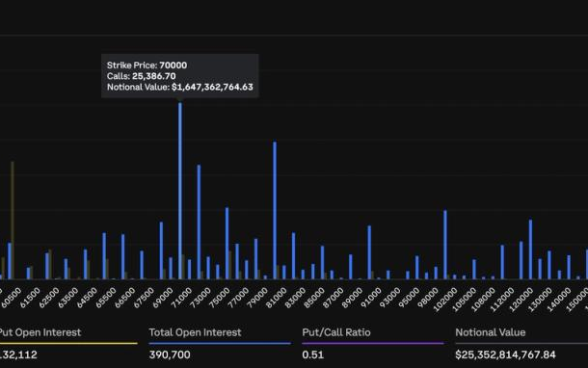Click the Total Open Interest value 390,700
This screenshot has width=588, height=368.
[170, 355]
